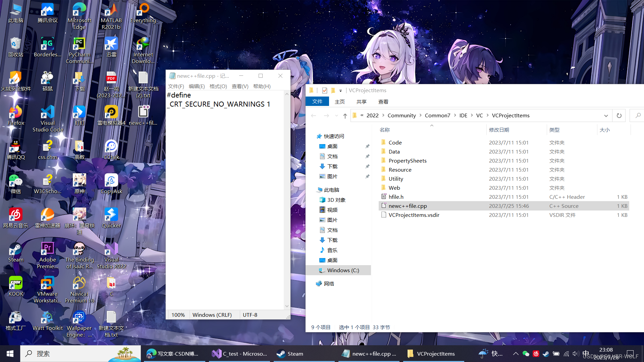Screen dimensions: 644x362
Task: Open the Visual Studio Code desktop shortcut
Action: point(47,119)
